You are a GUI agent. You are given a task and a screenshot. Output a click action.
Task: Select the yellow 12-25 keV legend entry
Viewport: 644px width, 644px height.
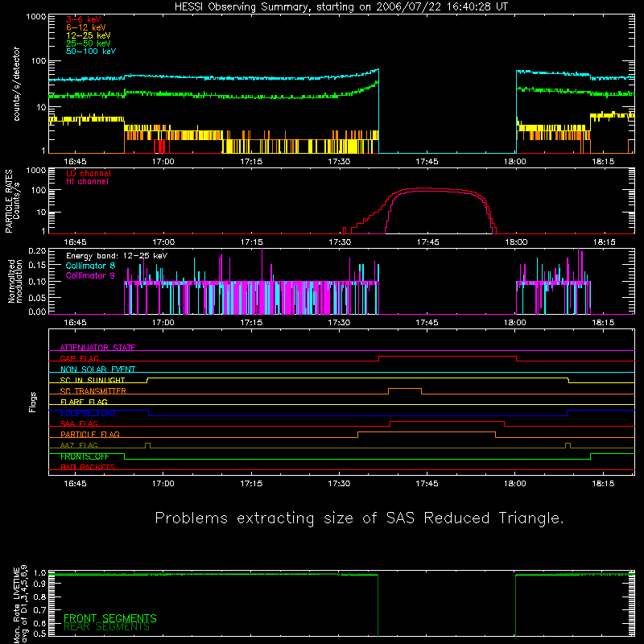[x=89, y=35]
